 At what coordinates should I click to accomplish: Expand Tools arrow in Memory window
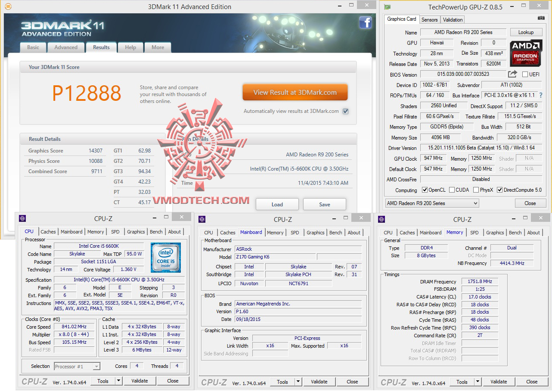(x=478, y=382)
